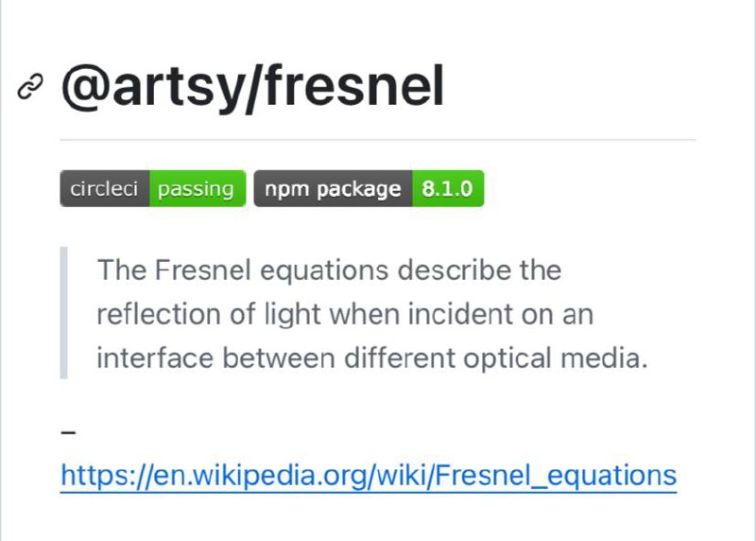This screenshot has height=541, width=756.
Task: Click the 8.1.0 version number badge
Action: [448, 189]
